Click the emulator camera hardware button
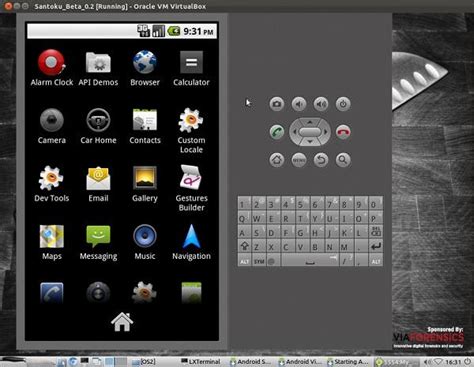The height and width of the screenshot is (367, 474). [x=277, y=104]
